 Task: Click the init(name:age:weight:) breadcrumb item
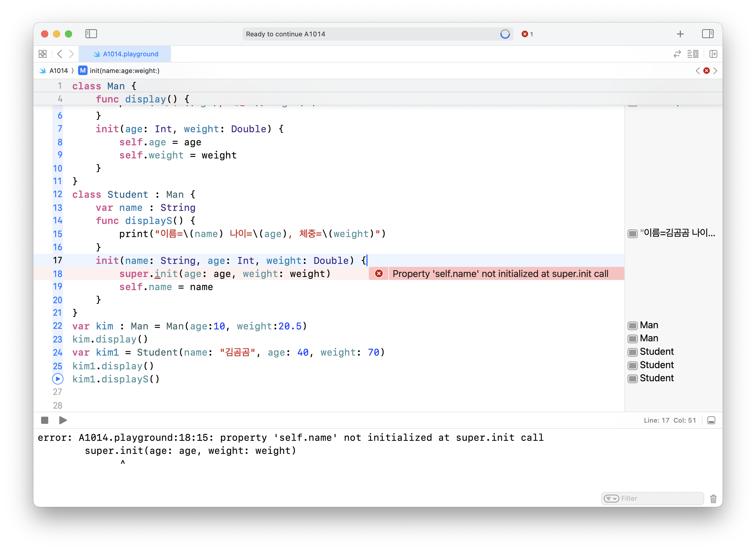tap(125, 71)
